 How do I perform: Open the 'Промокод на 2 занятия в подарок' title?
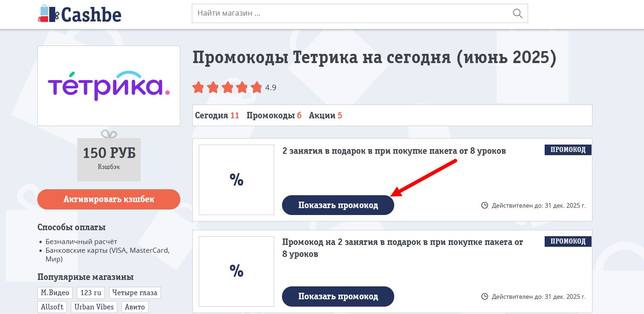[403, 248]
